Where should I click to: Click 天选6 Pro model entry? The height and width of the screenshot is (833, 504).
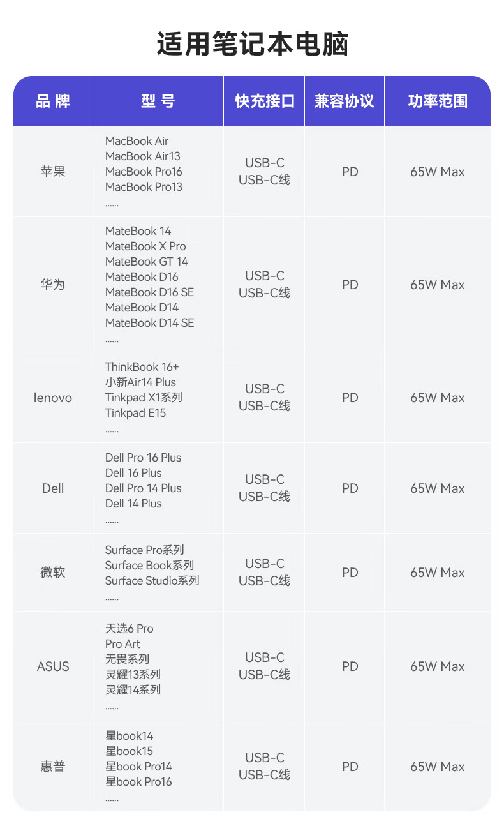point(130,629)
